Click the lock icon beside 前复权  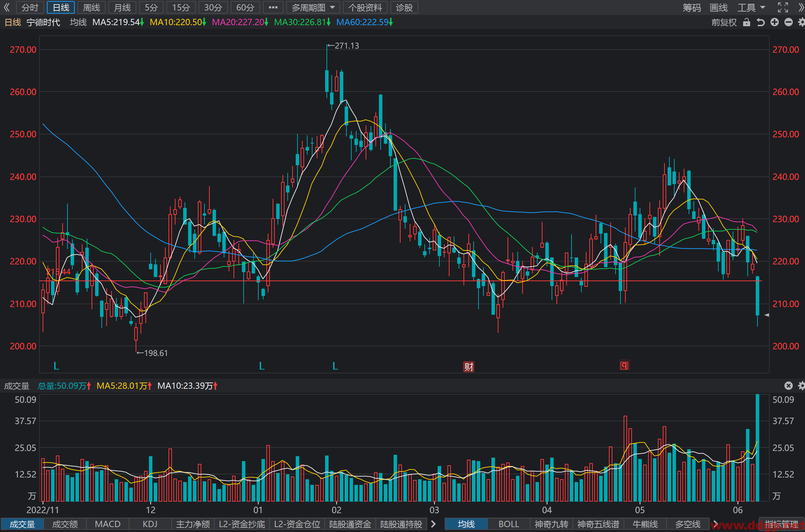(746, 22)
